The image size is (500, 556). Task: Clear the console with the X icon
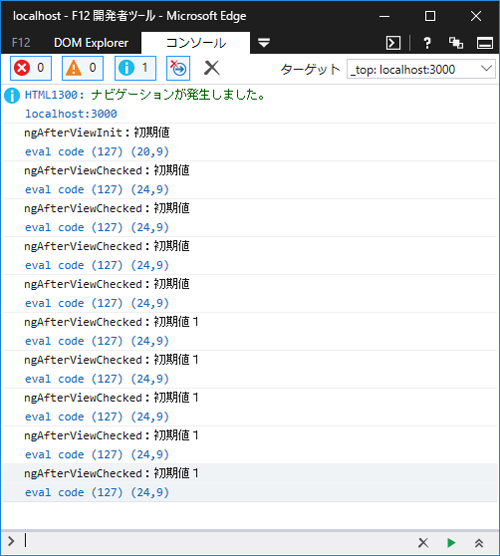pos(212,68)
